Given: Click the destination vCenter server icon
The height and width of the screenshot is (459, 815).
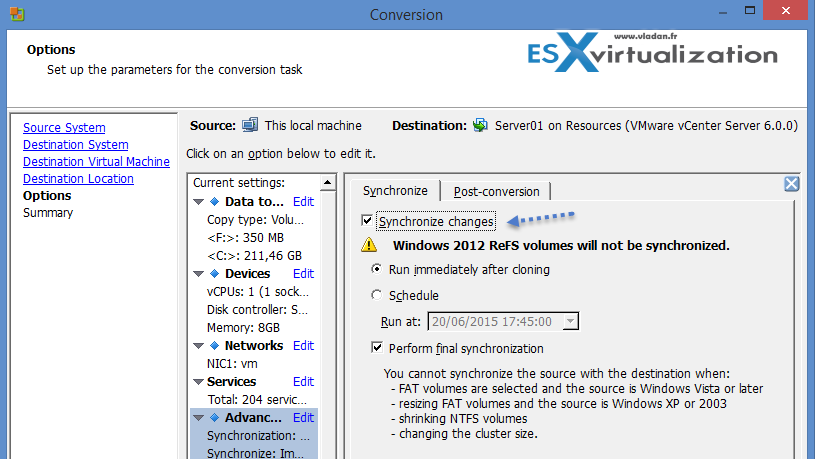Looking at the screenshot, I should click(480, 125).
